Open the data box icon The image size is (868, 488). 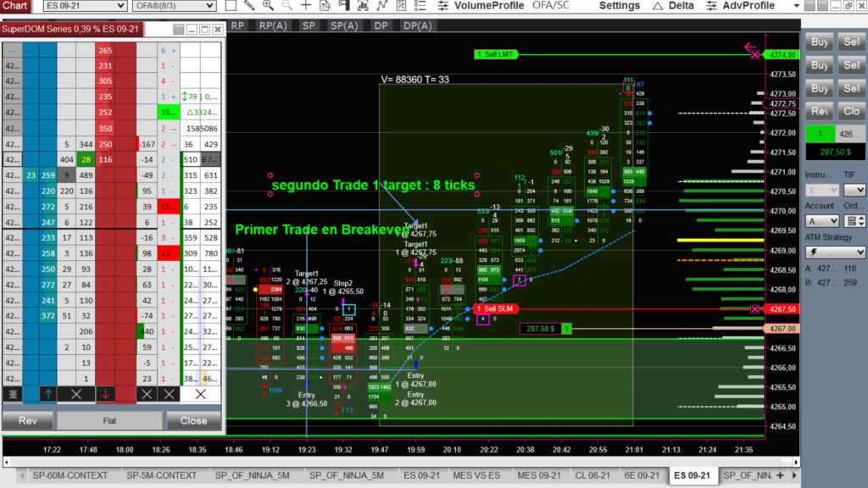[325, 6]
